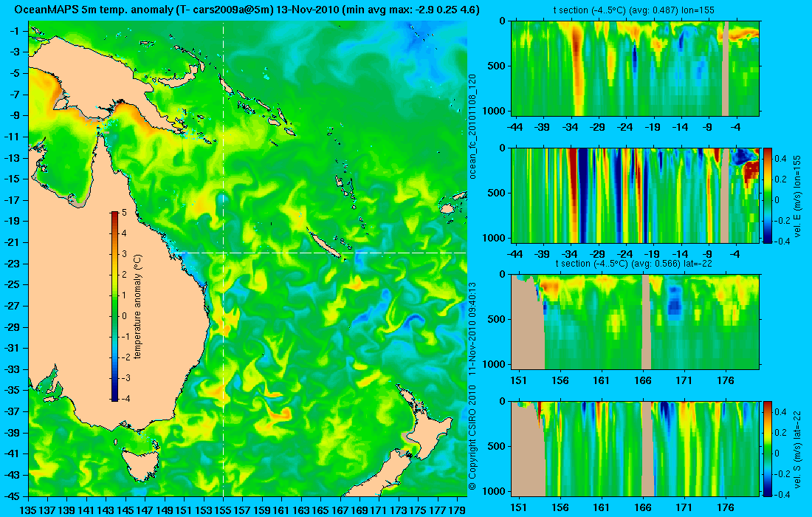Viewport: 812px width, 517px height.
Task: Click the vertical dashed section line at 155
Action: click(x=223, y=258)
